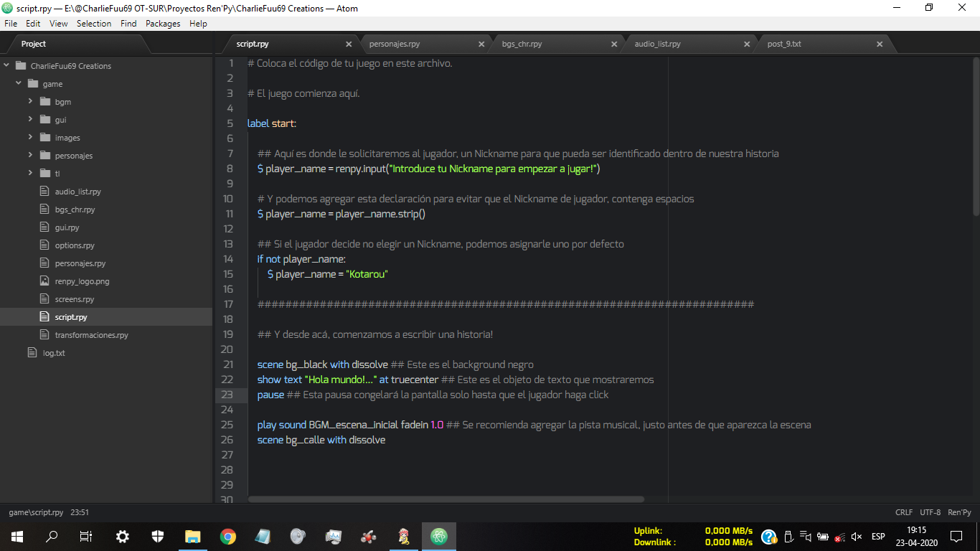
Task: Close the script.rpy tab
Action: [x=349, y=44]
